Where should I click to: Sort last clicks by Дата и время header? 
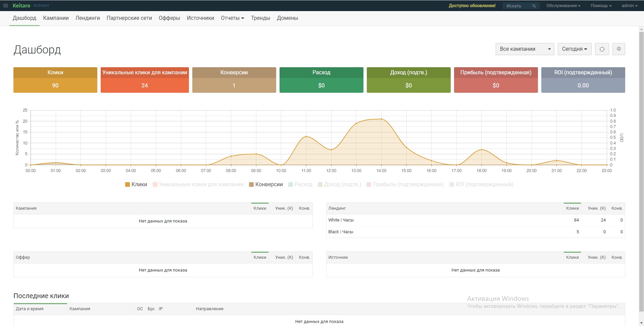(x=40, y=309)
